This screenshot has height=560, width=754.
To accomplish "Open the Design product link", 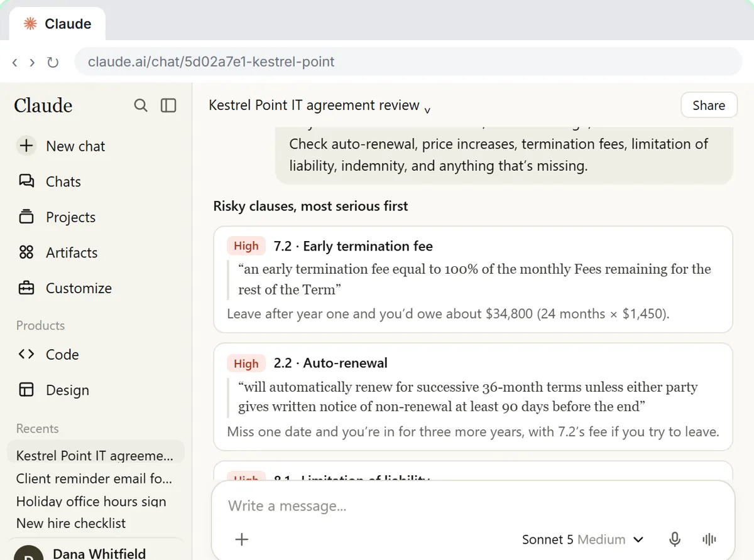I will click(x=67, y=390).
